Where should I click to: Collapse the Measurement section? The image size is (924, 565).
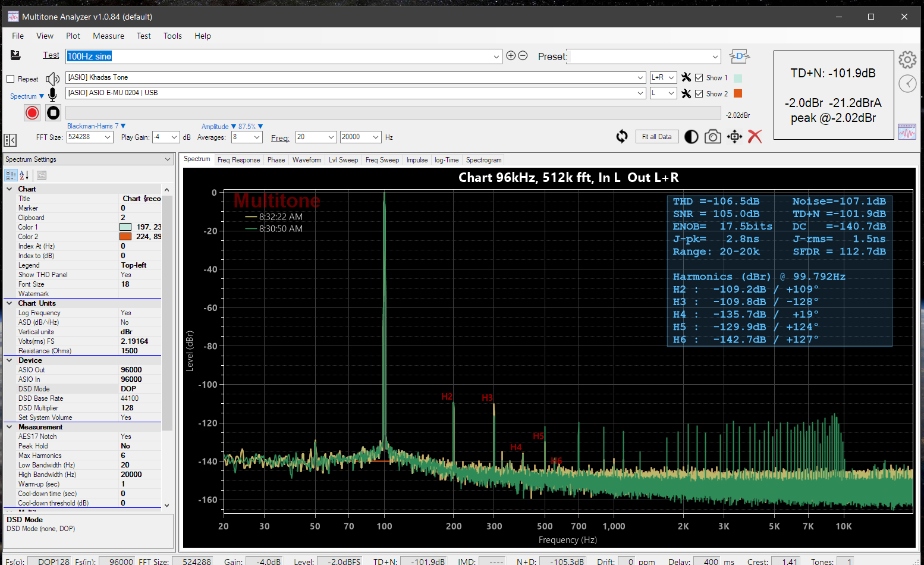point(10,427)
